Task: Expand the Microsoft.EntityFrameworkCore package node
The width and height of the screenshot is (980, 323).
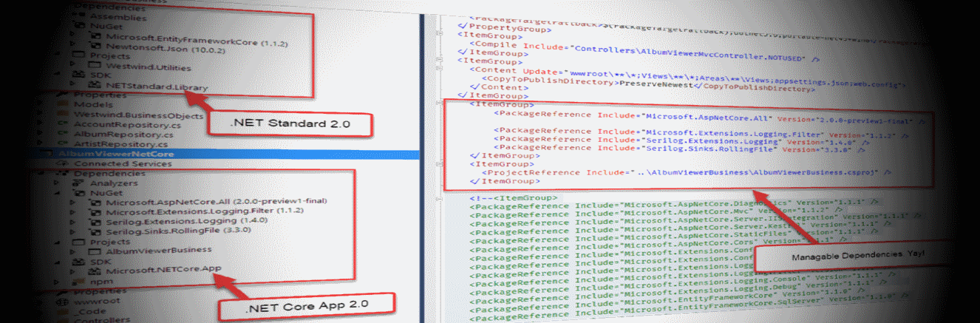Action: [x=73, y=35]
